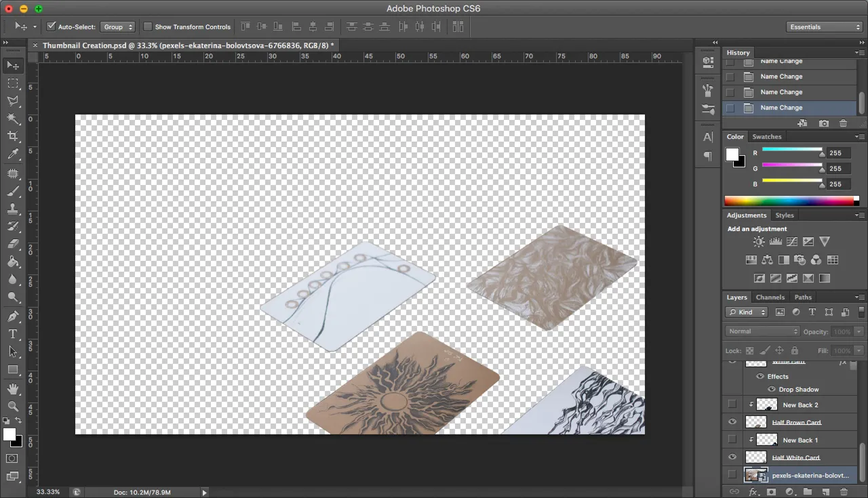Hide the Half Brown Card layer

[x=732, y=422]
